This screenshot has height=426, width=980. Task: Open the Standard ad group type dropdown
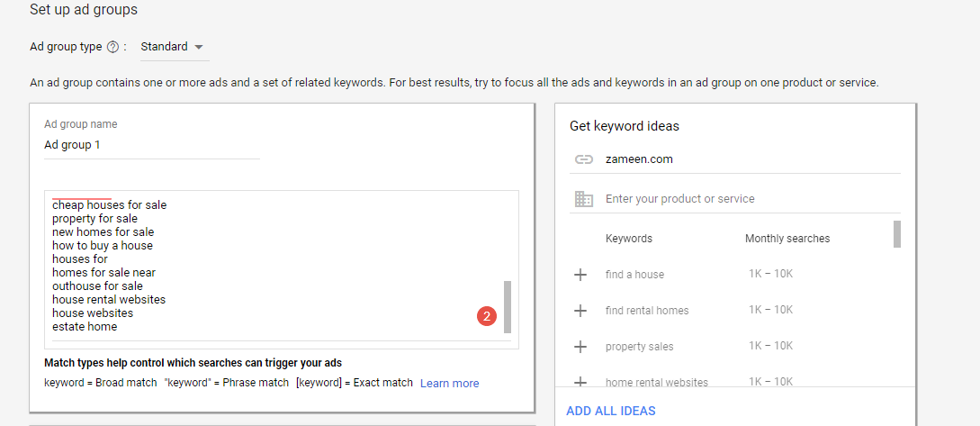click(x=174, y=47)
